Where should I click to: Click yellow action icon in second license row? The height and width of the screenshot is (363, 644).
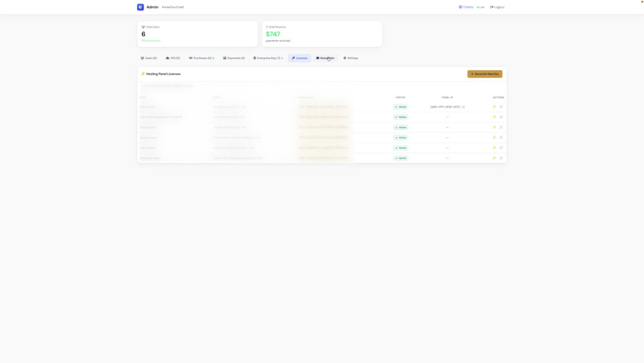coord(494,117)
